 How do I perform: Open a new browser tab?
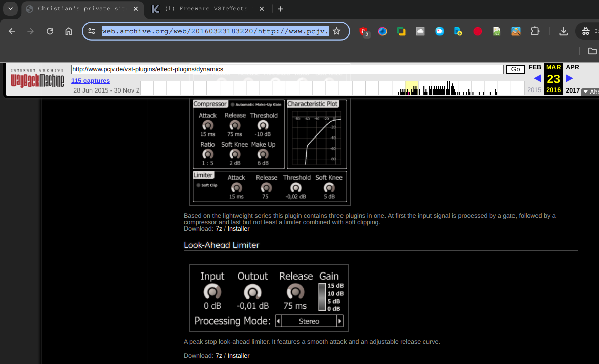280,9
